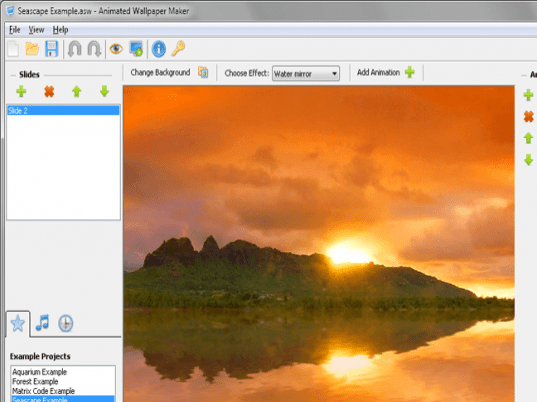Create a new project with the blank page icon
Viewport: 537px width, 402px height.
coord(13,49)
